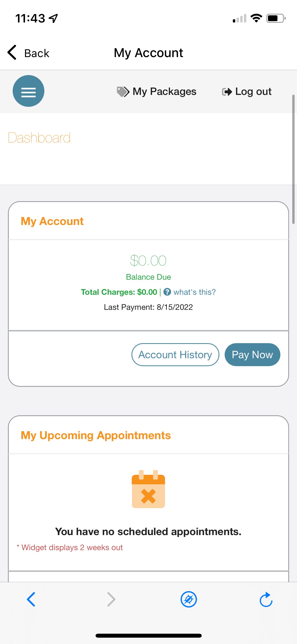Tap the reload page icon

coord(266,599)
